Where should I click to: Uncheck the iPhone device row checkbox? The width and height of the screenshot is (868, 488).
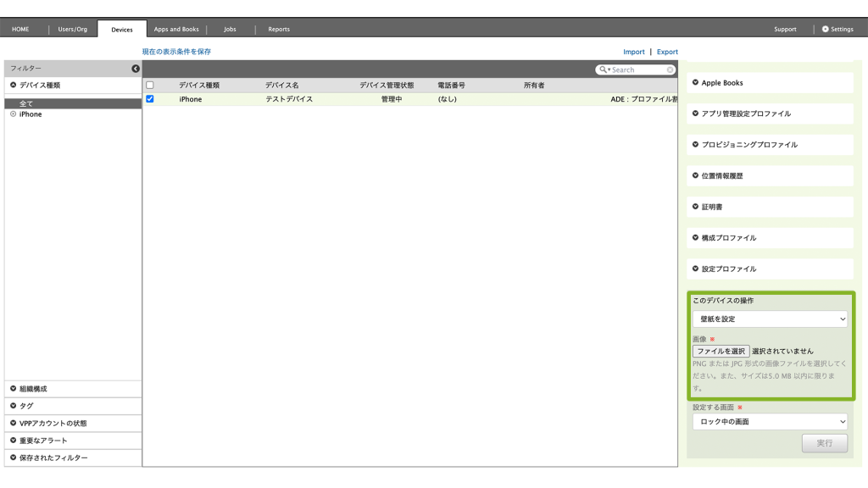150,99
